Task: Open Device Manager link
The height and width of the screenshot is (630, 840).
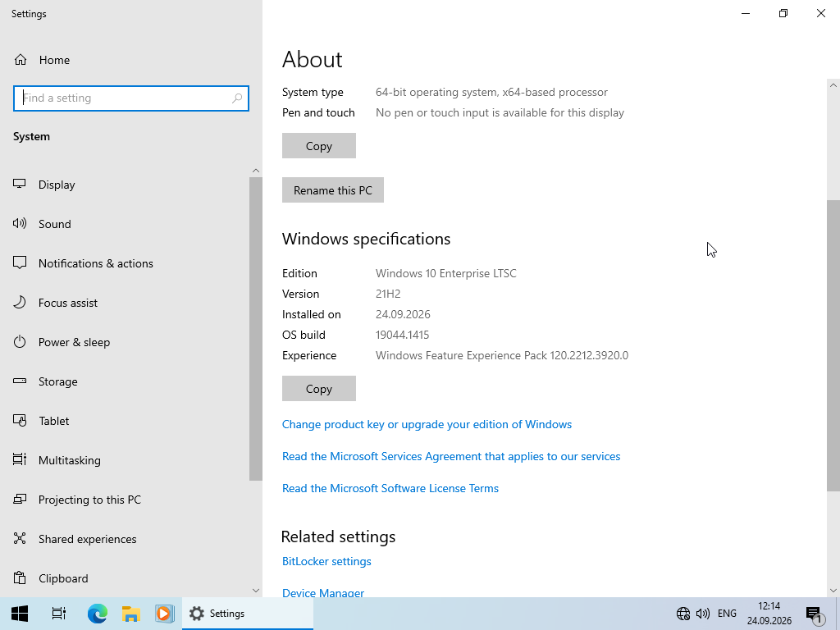Action: (x=323, y=592)
